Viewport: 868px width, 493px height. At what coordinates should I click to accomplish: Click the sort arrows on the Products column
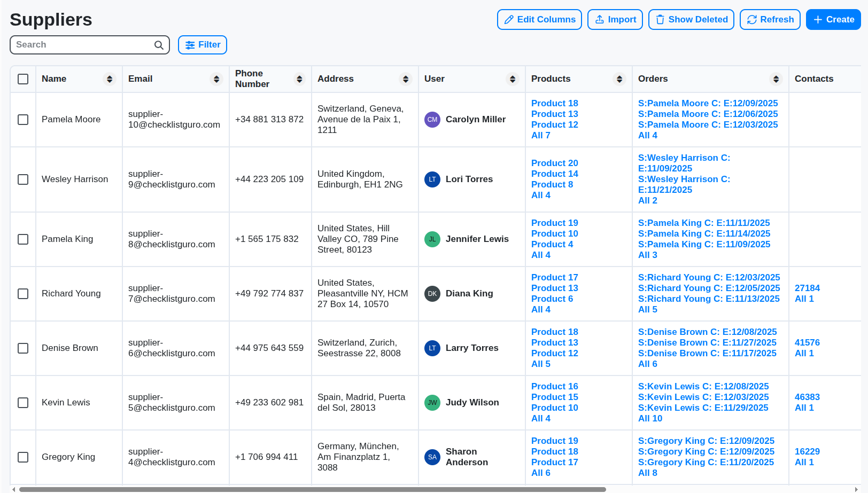click(619, 79)
